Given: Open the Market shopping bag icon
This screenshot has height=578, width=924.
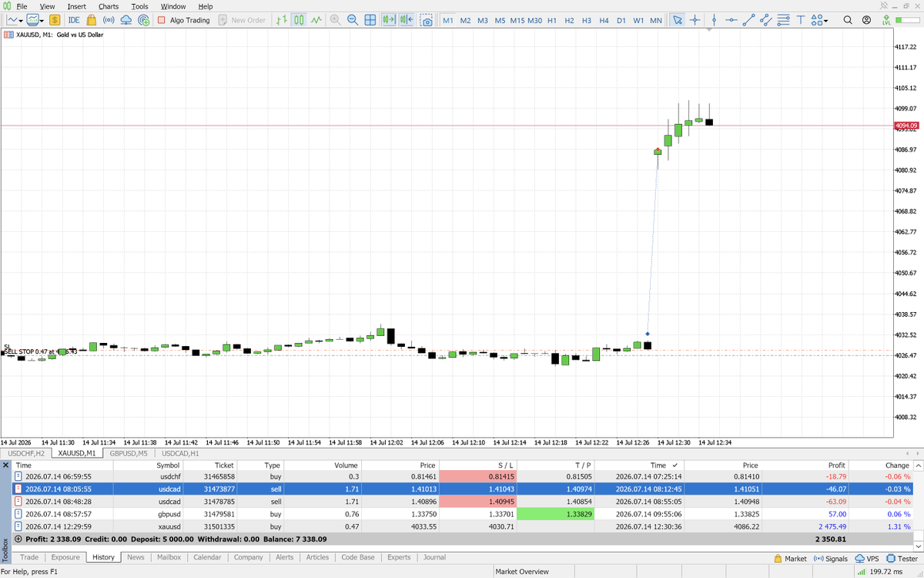Looking at the screenshot, I should (x=92, y=20).
